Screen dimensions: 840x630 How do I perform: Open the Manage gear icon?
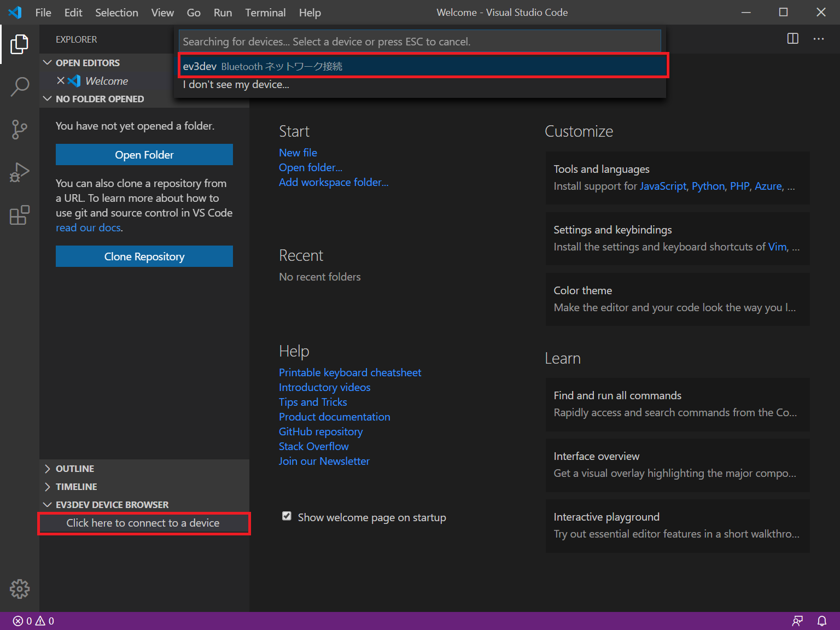20,589
